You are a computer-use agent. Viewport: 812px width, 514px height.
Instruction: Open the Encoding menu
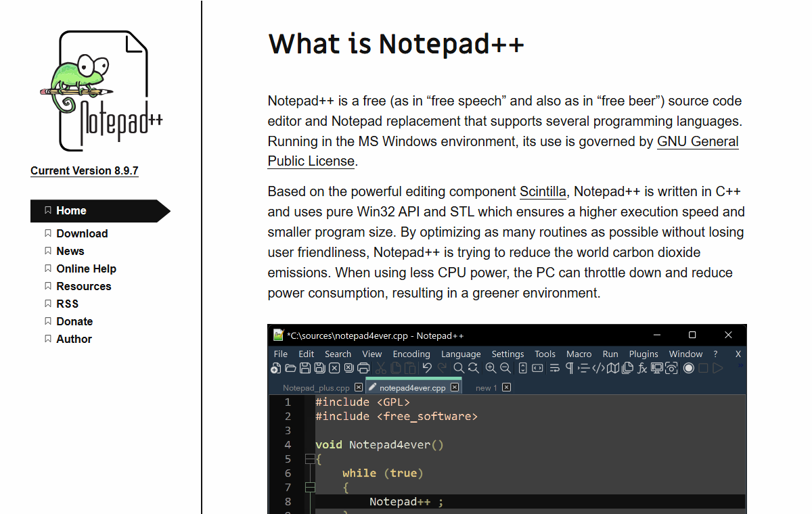[411, 354]
